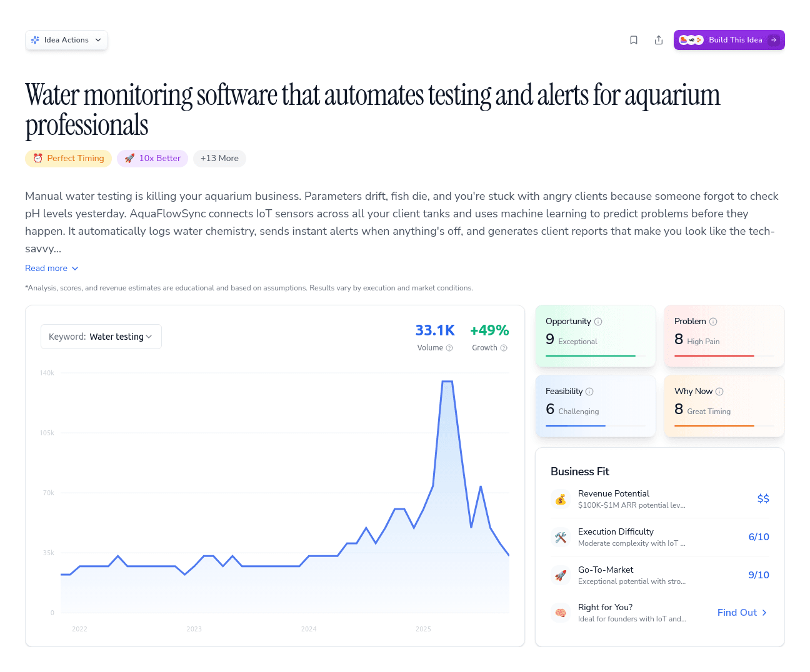
Task: Select the Perfect Timing badge
Action: pyautogui.click(x=68, y=158)
